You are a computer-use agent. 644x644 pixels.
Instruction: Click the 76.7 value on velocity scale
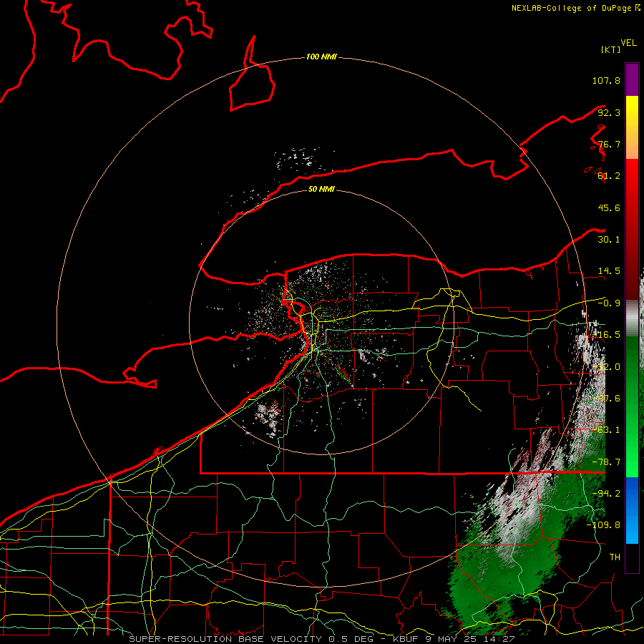609,144
